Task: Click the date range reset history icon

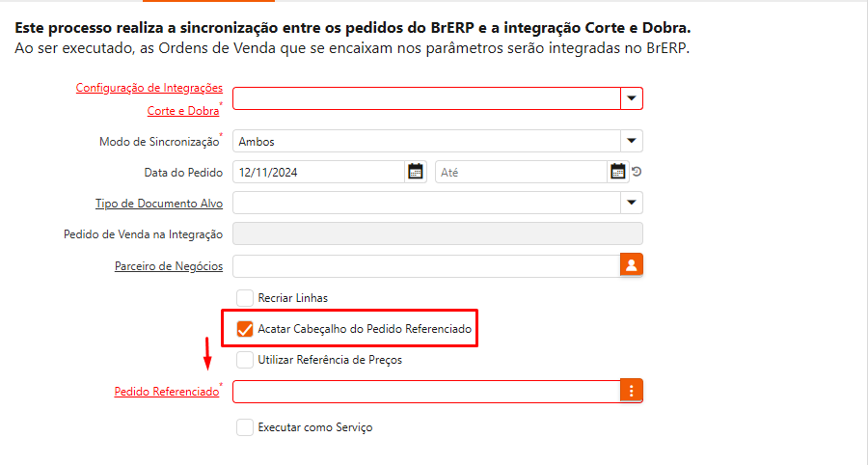Action: 637,173
